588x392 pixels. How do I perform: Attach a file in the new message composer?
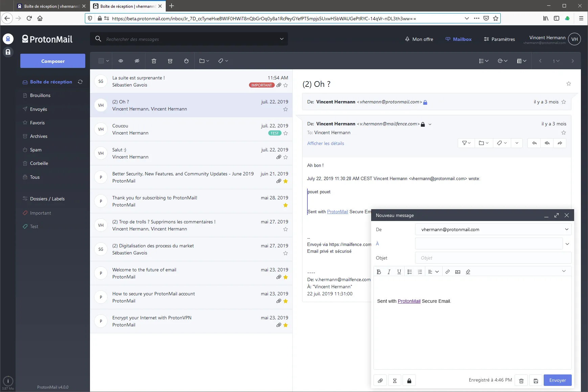tap(380, 380)
